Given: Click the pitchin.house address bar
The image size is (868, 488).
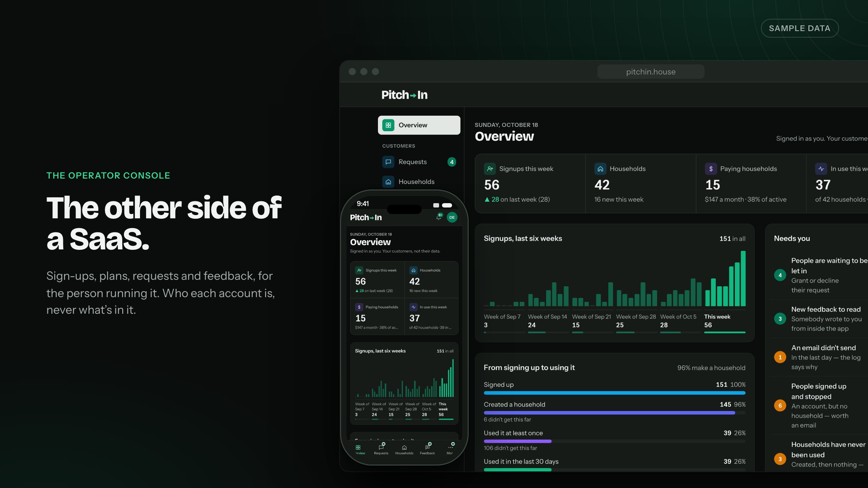Looking at the screenshot, I should (651, 72).
